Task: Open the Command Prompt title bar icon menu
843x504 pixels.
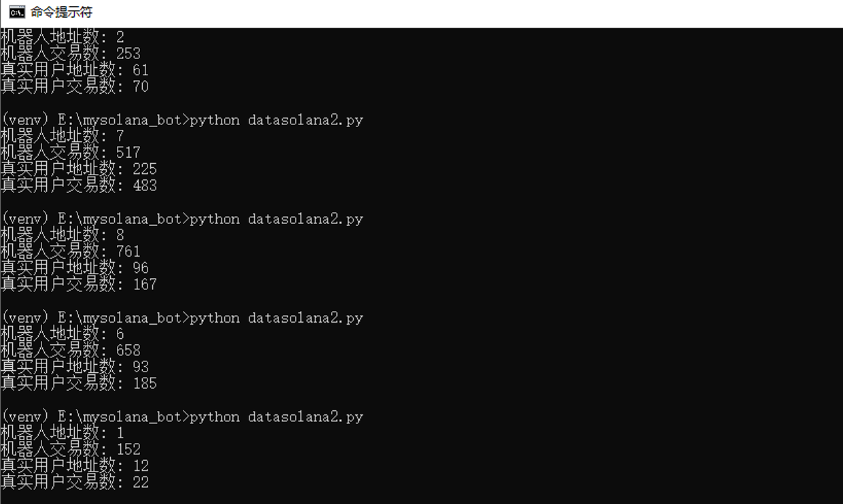Action: pyautogui.click(x=17, y=12)
